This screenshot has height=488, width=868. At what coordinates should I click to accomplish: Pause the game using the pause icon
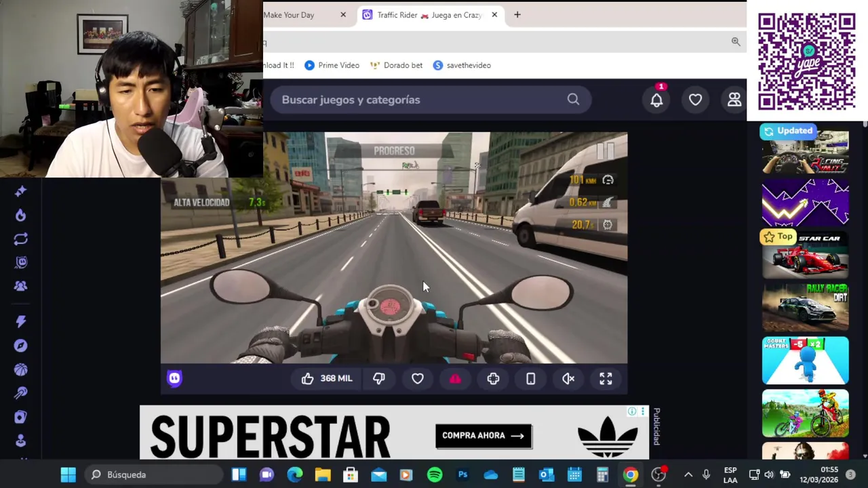pos(605,150)
